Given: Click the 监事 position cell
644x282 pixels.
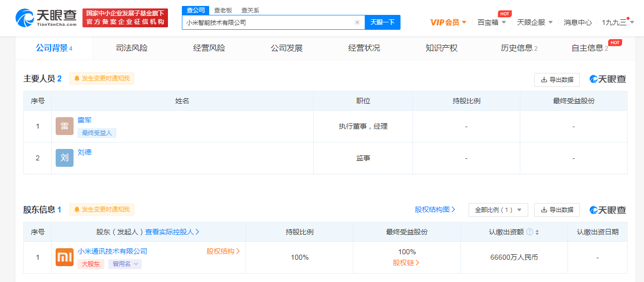Looking at the screenshot, I should tap(363, 158).
